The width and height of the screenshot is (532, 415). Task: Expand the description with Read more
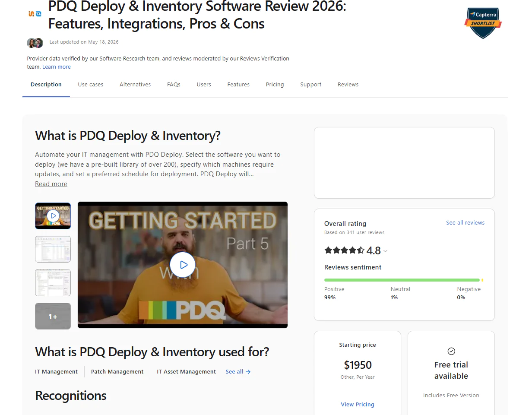(x=51, y=184)
